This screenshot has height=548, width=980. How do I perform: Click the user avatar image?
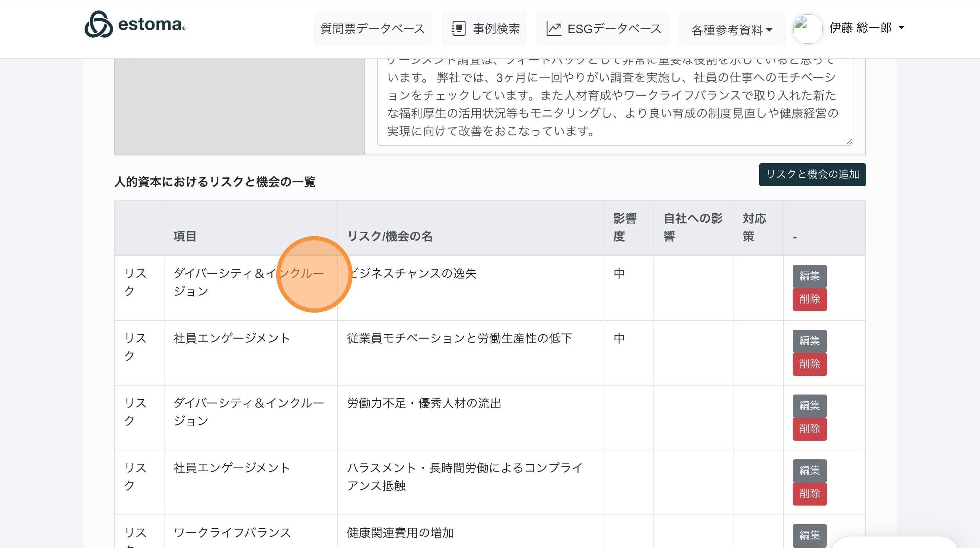click(807, 29)
